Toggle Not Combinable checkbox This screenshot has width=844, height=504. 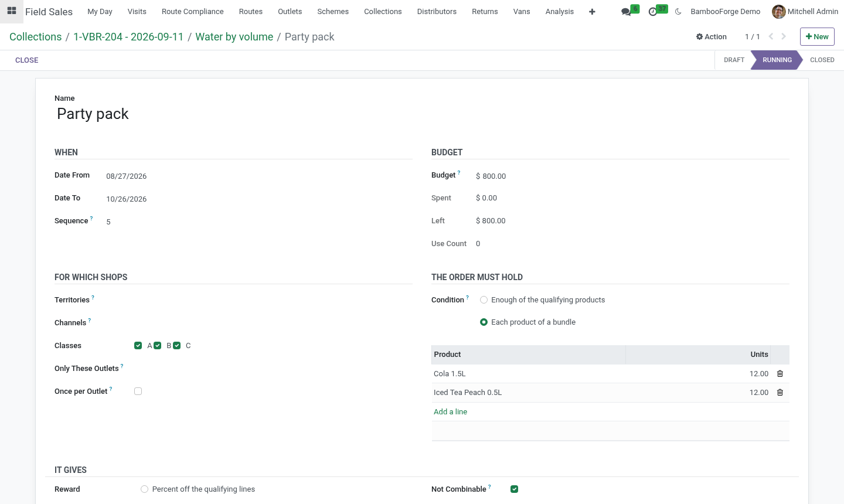tap(515, 489)
